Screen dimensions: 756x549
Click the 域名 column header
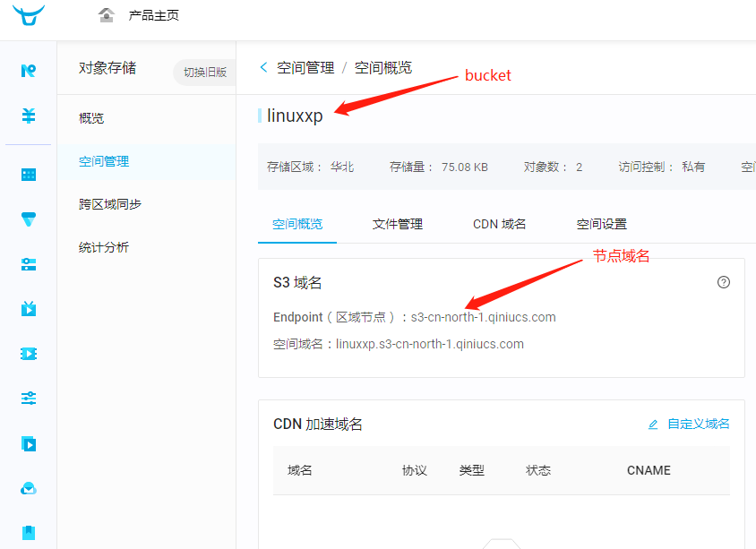(299, 470)
